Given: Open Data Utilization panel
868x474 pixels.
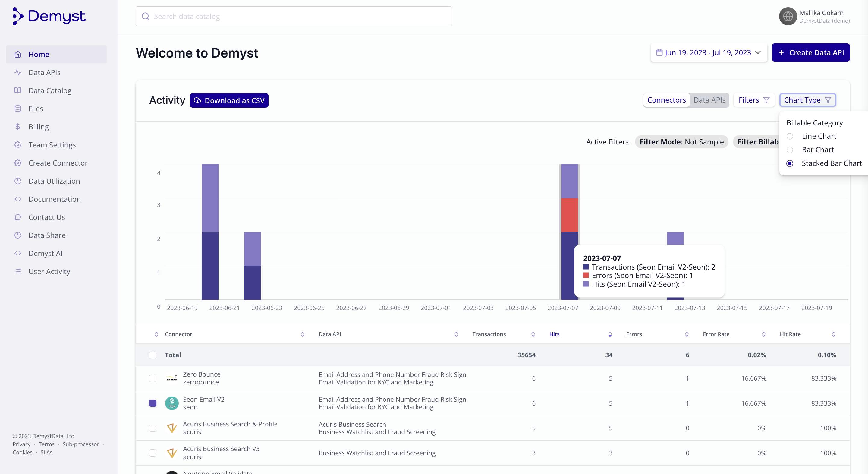Looking at the screenshot, I should [x=54, y=180].
